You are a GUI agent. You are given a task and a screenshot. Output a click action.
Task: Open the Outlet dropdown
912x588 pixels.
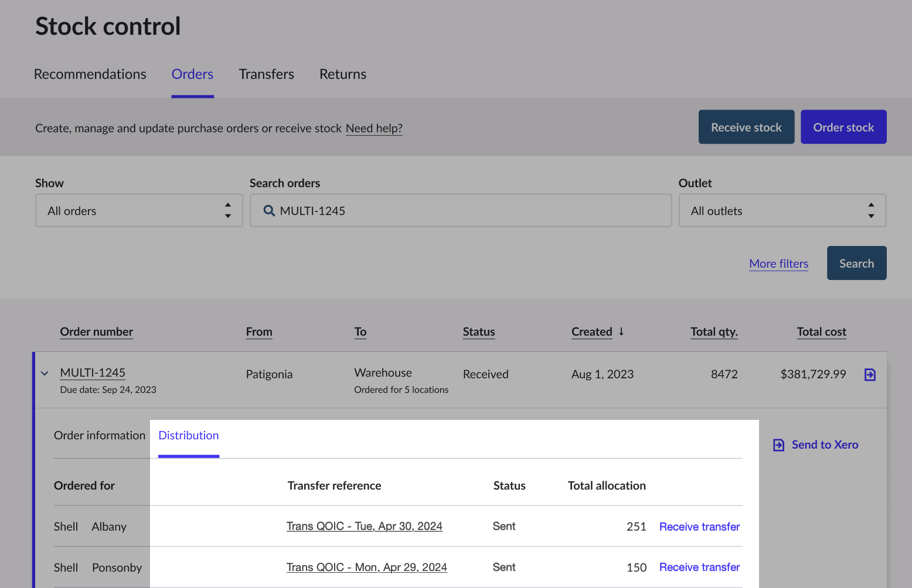click(781, 211)
